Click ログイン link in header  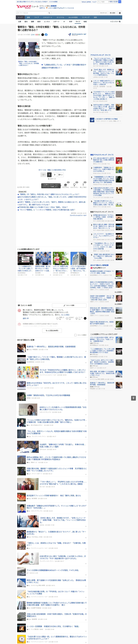point(42,8)
